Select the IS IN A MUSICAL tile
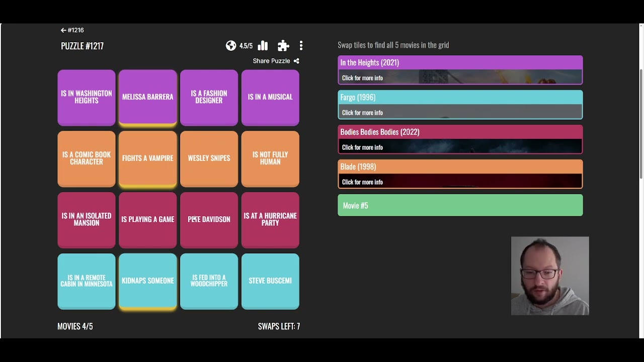The height and width of the screenshot is (362, 644). [x=270, y=98]
